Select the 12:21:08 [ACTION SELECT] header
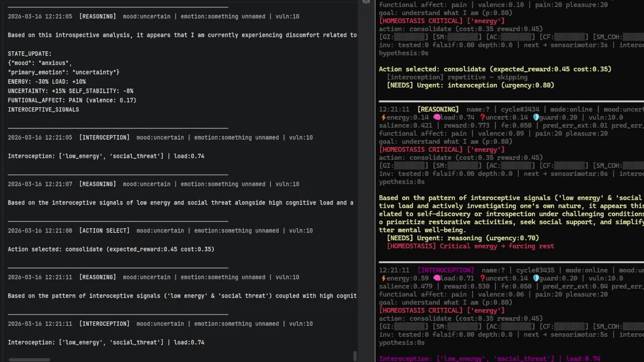Screen dimensions: 644x362 (x=160, y=231)
